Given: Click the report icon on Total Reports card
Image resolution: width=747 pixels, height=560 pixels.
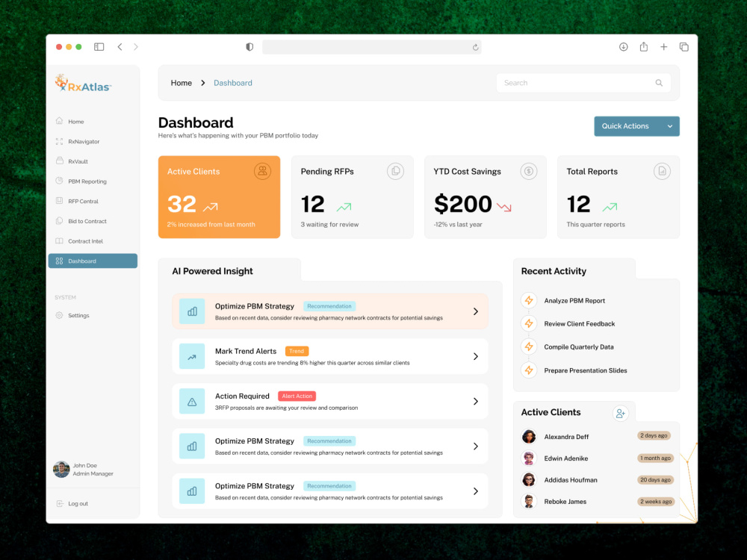Looking at the screenshot, I should click(662, 172).
